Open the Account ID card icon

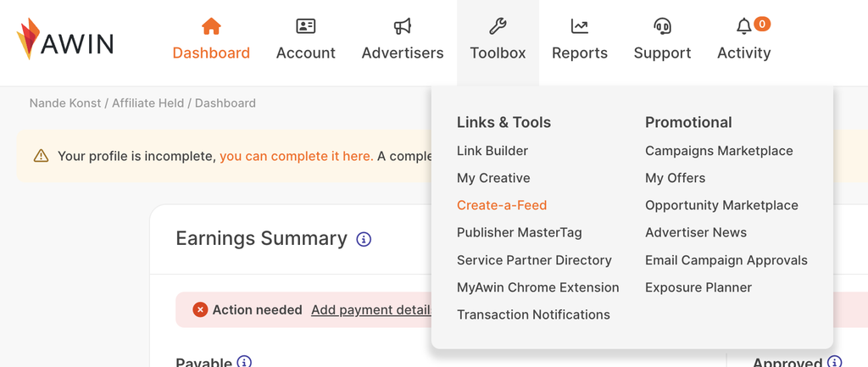305,25
